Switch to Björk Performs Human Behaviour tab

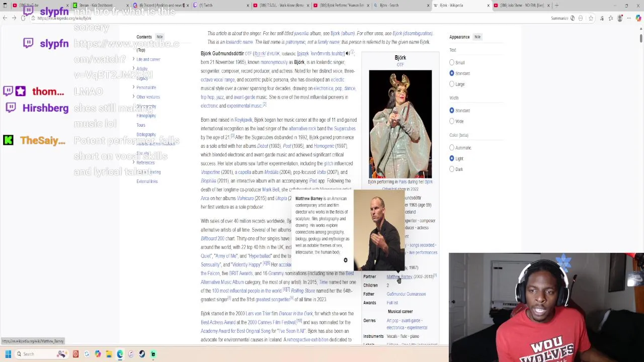tap(340, 6)
